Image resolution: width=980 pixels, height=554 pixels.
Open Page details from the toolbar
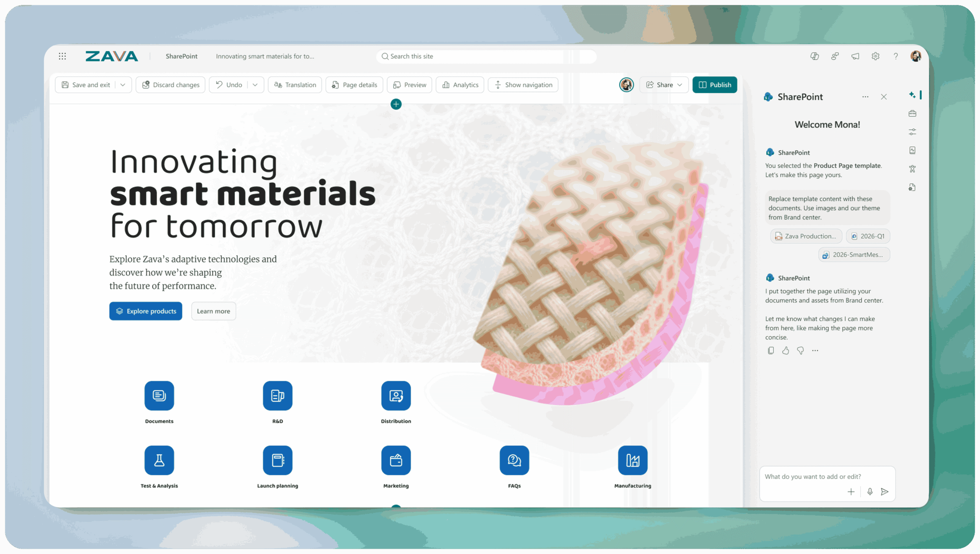[x=354, y=85]
